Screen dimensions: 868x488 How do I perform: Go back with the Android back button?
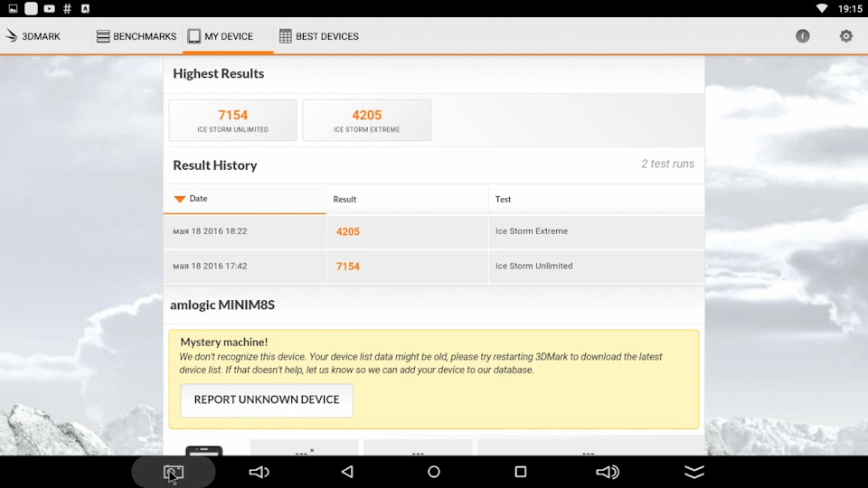pos(347,472)
